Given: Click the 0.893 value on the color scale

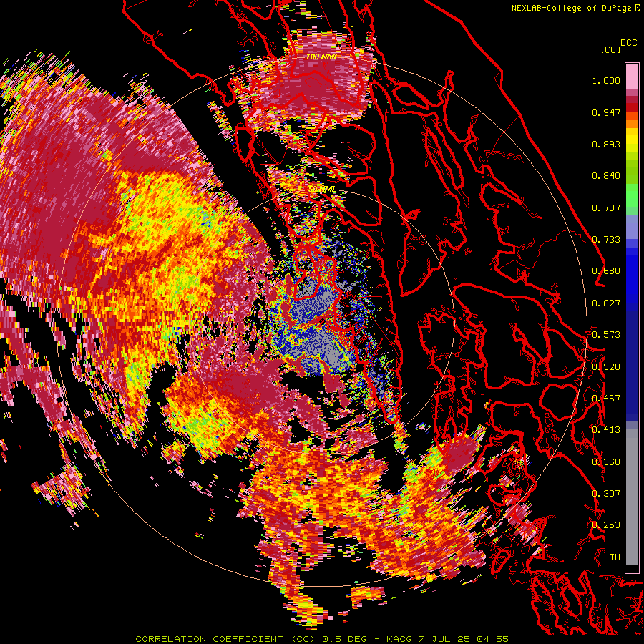Looking at the screenshot, I should tap(606, 144).
